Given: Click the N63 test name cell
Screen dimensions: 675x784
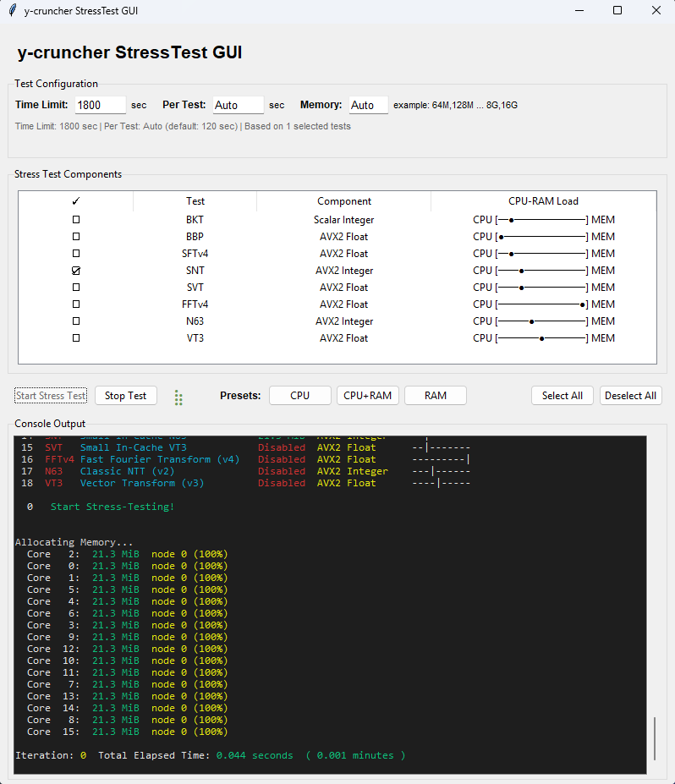Looking at the screenshot, I should click(195, 321).
